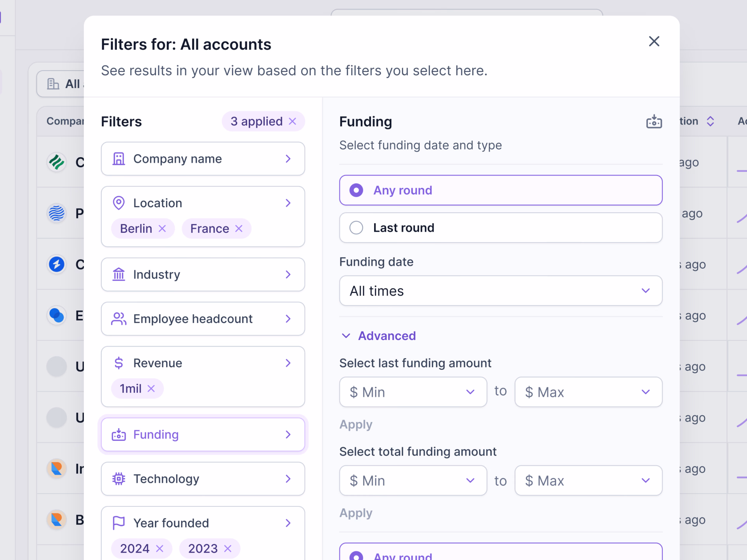Apply the total funding amount range

coord(356,513)
